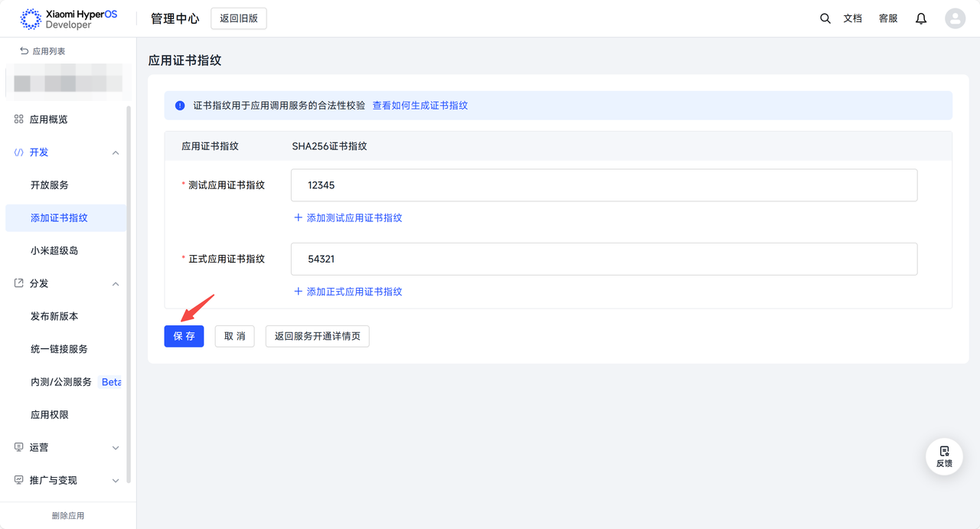Select 发布新版本 in the sidebar

[54, 316]
